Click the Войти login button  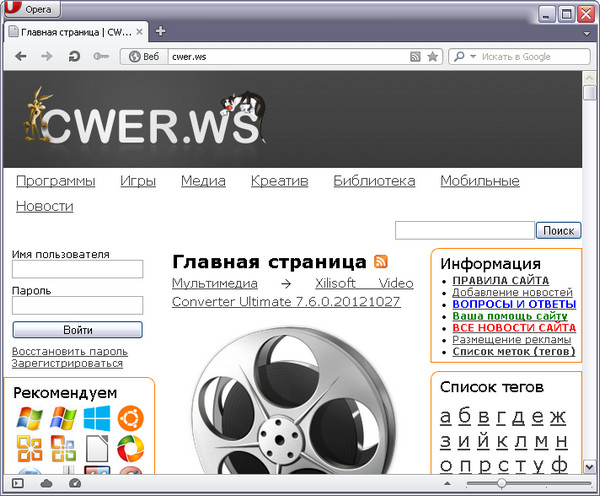click(77, 330)
